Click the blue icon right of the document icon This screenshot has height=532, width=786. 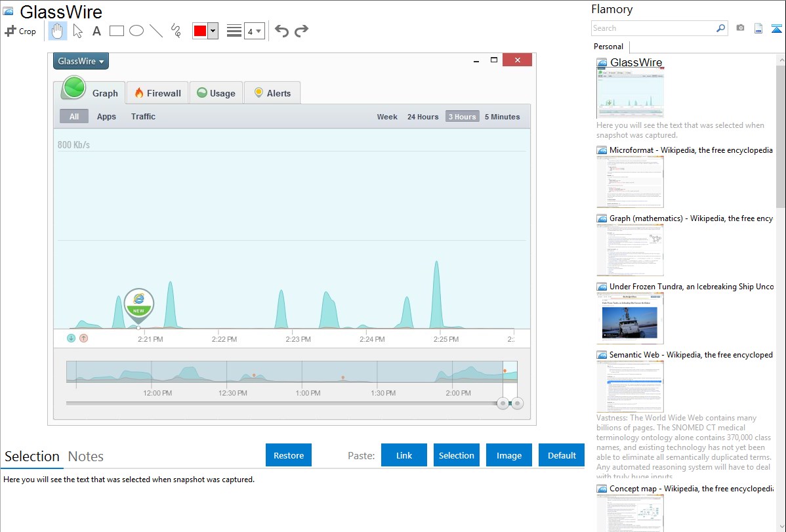click(776, 28)
